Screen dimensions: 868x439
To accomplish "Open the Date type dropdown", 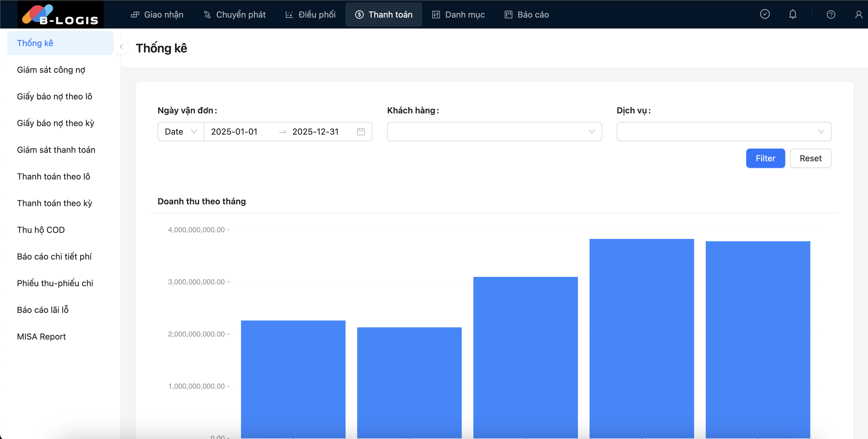I will [181, 132].
